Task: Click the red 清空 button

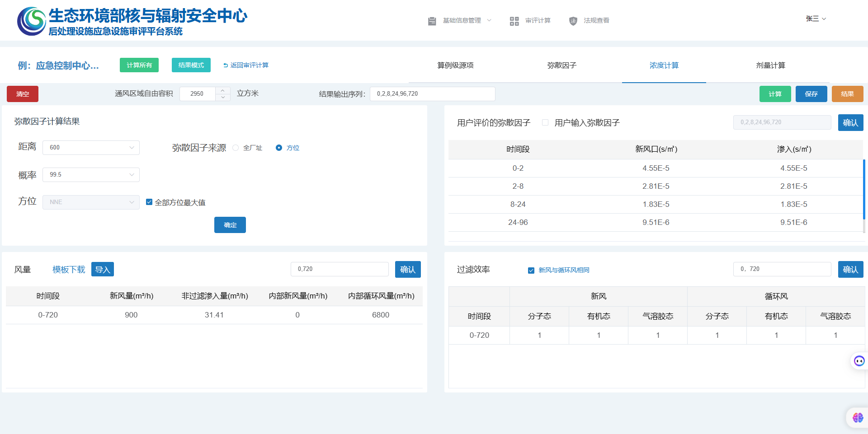Action: (23, 94)
